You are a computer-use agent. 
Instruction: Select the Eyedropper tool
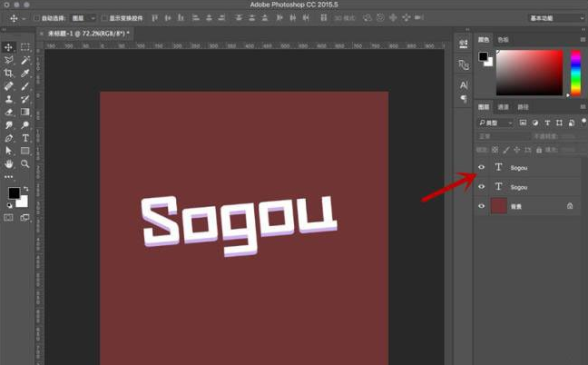pos(25,73)
